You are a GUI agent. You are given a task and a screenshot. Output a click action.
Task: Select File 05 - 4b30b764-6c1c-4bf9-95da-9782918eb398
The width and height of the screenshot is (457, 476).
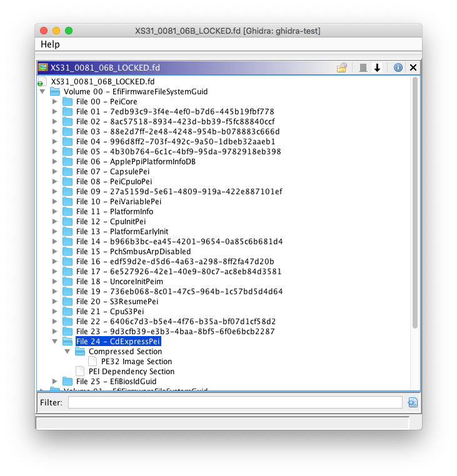(178, 151)
